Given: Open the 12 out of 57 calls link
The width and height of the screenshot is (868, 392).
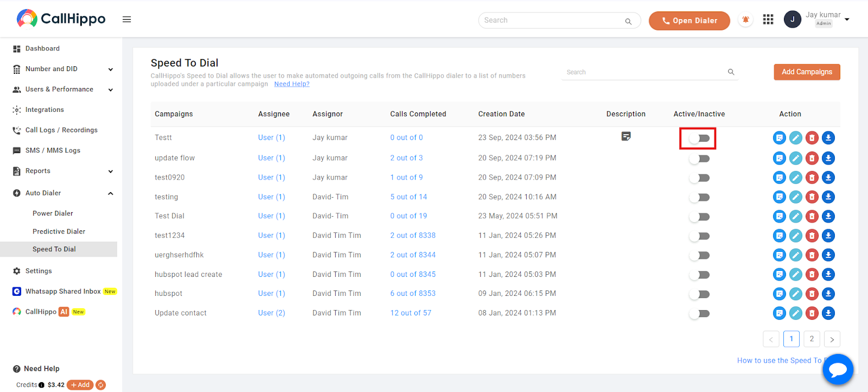Looking at the screenshot, I should click(411, 313).
